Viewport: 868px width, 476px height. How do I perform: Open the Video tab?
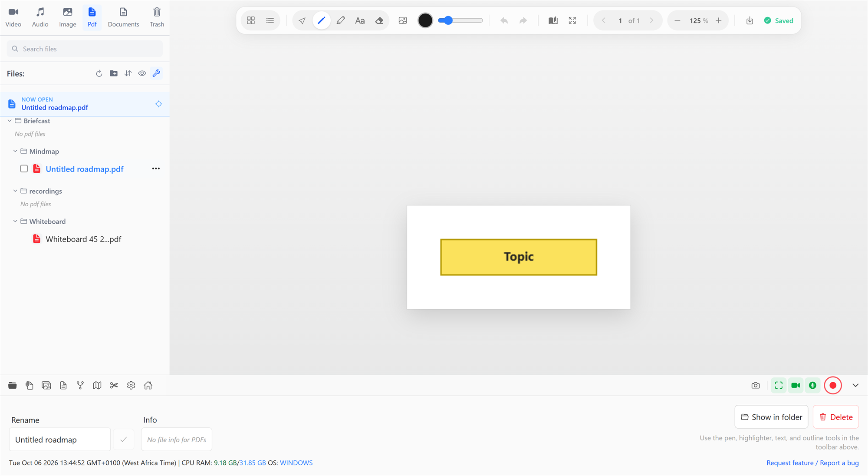(x=13, y=17)
